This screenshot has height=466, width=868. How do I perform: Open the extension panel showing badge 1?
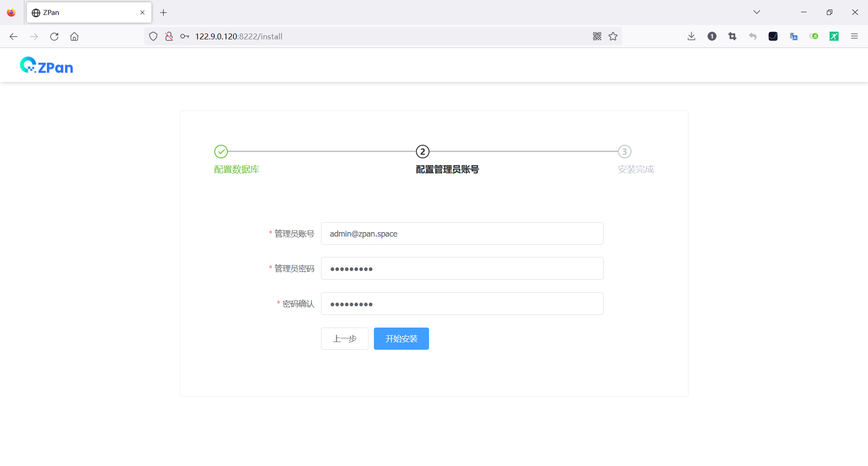point(712,36)
